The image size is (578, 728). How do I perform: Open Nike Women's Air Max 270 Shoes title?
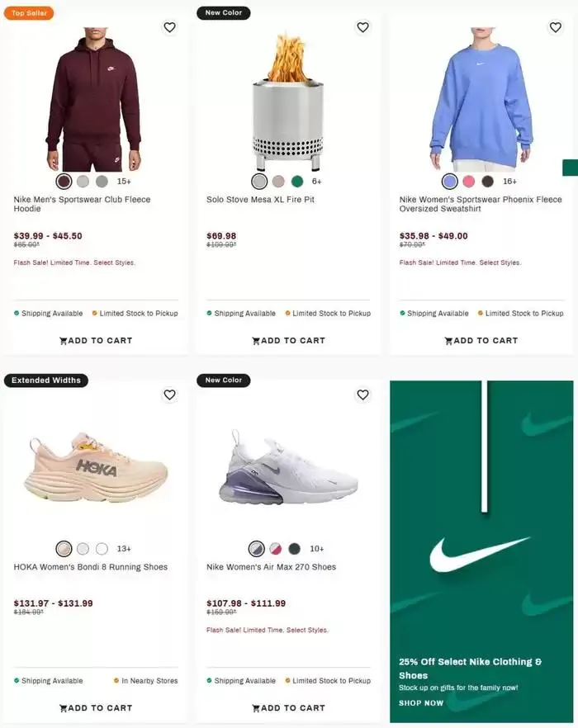[x=271, y=567]
